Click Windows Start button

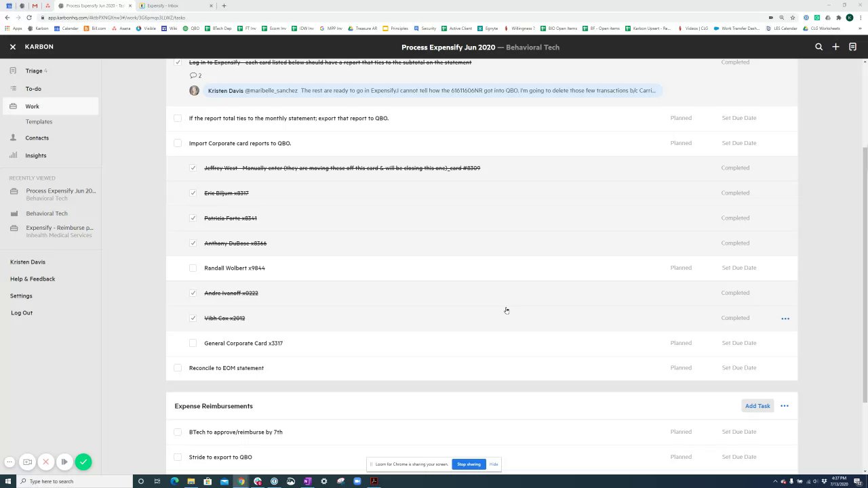(7, 481)
